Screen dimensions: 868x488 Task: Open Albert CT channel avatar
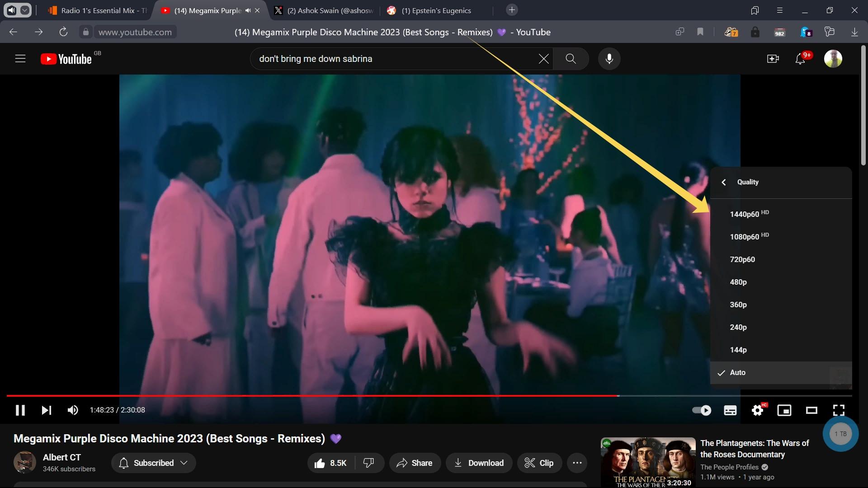tap(24, 462)
